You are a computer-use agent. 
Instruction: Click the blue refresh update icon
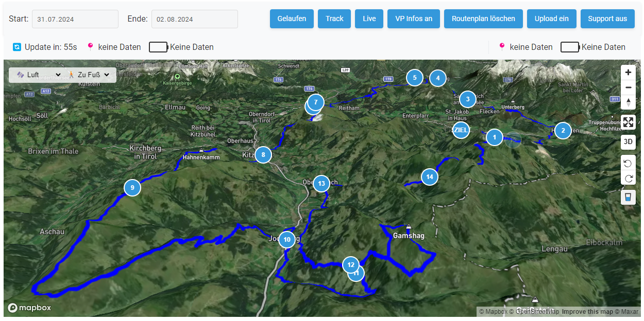coord(17,47)
